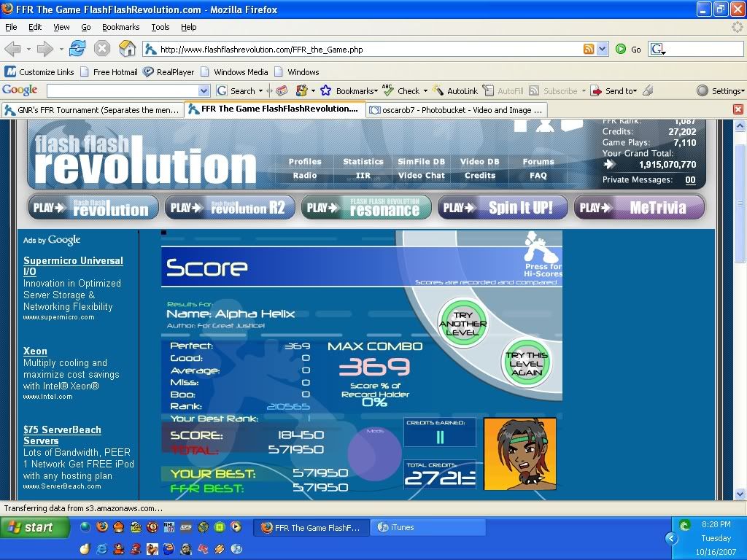Switch to the oscarob7 Photobucket tab
This screenshot has width=747, height=560.
[x=456, y=110]
